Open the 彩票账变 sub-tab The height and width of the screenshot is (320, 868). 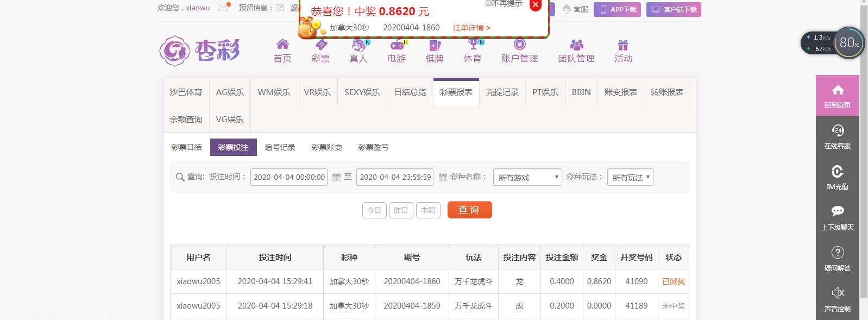[x=327, y=147]
